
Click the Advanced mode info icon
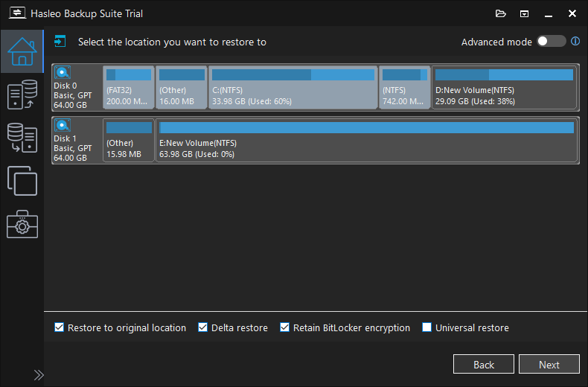tap(575, 41)
